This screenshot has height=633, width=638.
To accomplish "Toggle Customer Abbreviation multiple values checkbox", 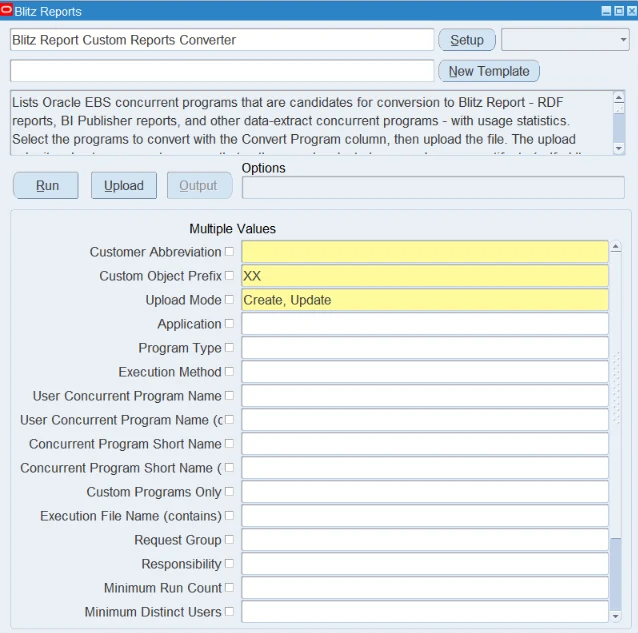I will click(229, 251).
